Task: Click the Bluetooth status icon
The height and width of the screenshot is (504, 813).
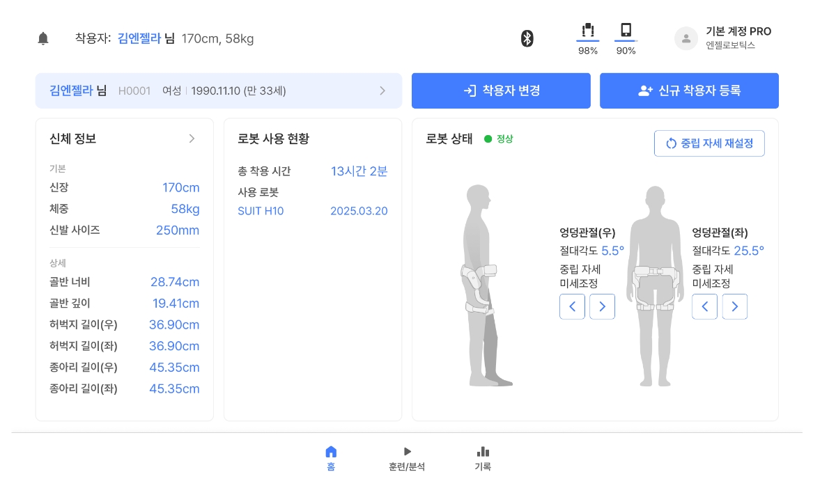Action: click(527, 39)
